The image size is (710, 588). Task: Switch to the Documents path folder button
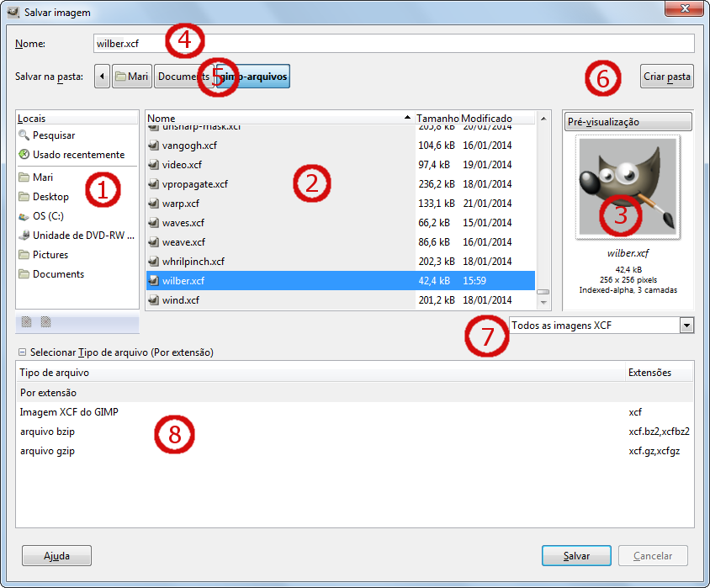pos(184,76)
